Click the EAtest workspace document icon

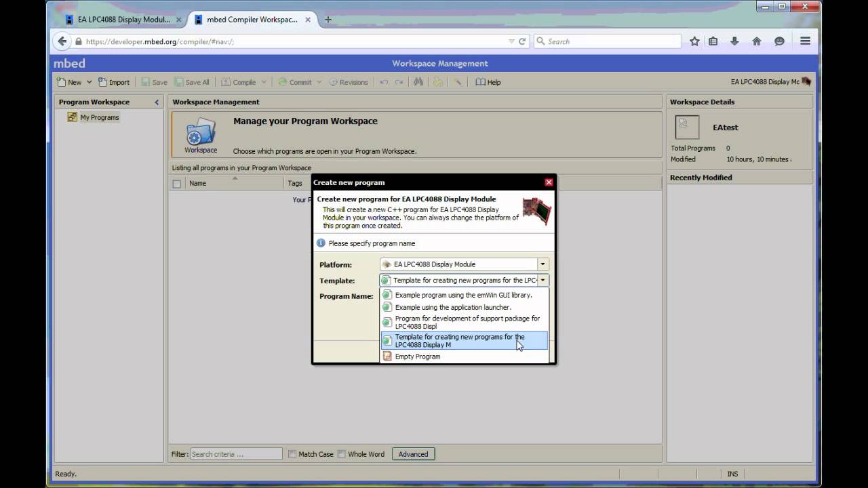tap(687, 127)
